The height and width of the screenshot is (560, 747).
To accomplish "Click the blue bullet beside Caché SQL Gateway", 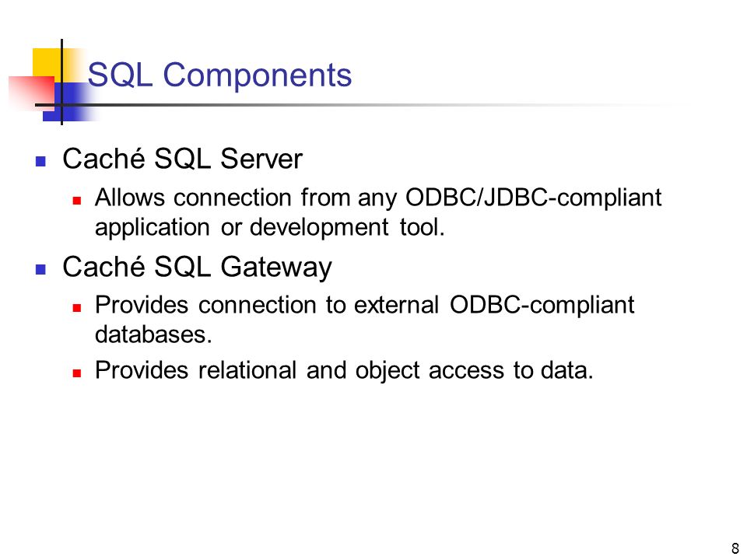I will point(41,270).
